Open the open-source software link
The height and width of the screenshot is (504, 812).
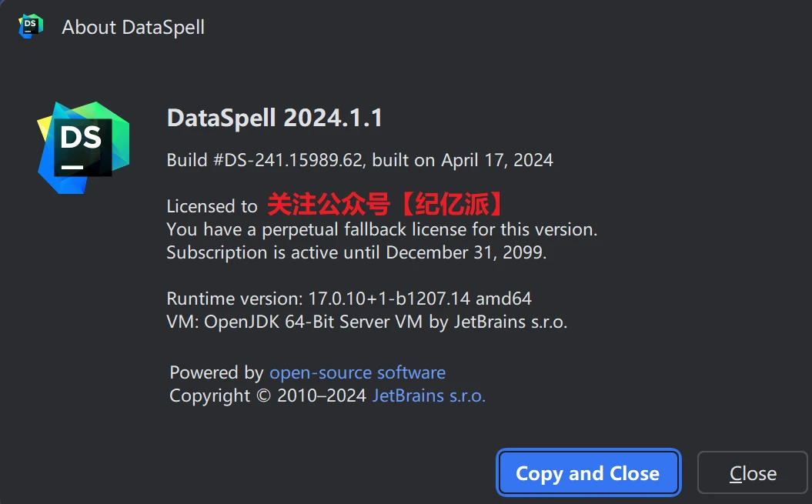point(357,372)
